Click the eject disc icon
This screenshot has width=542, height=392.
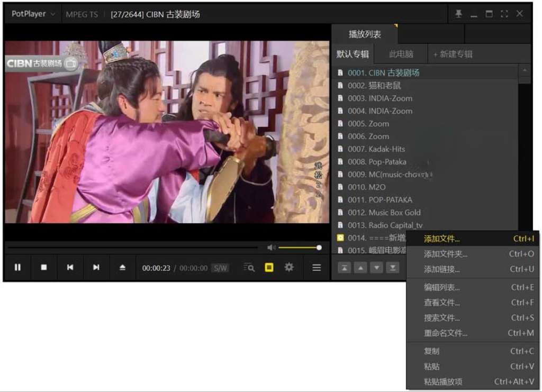122,267
